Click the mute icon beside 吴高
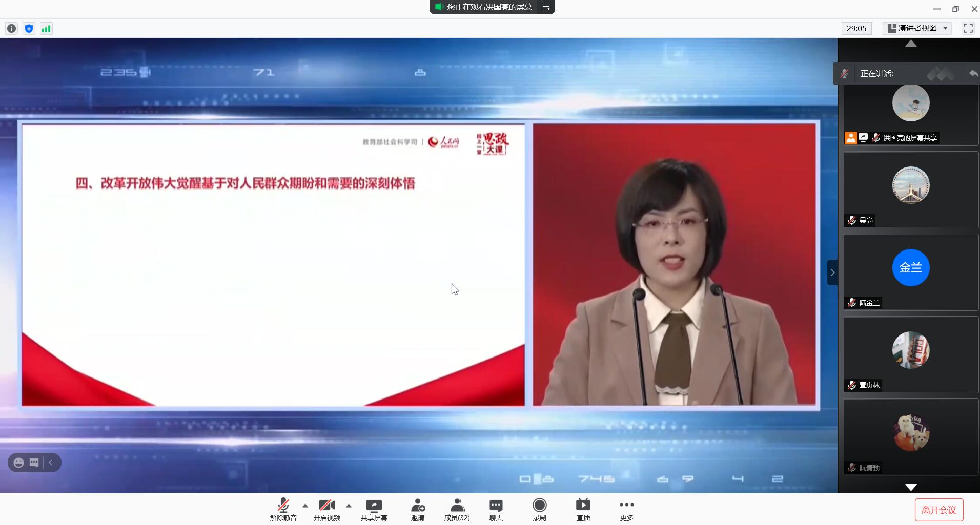This screenshot has height=525, width=980. pos(851,220)
